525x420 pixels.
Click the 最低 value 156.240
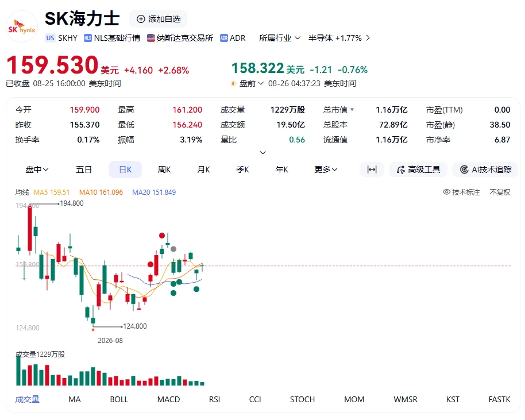pos(187,125)
